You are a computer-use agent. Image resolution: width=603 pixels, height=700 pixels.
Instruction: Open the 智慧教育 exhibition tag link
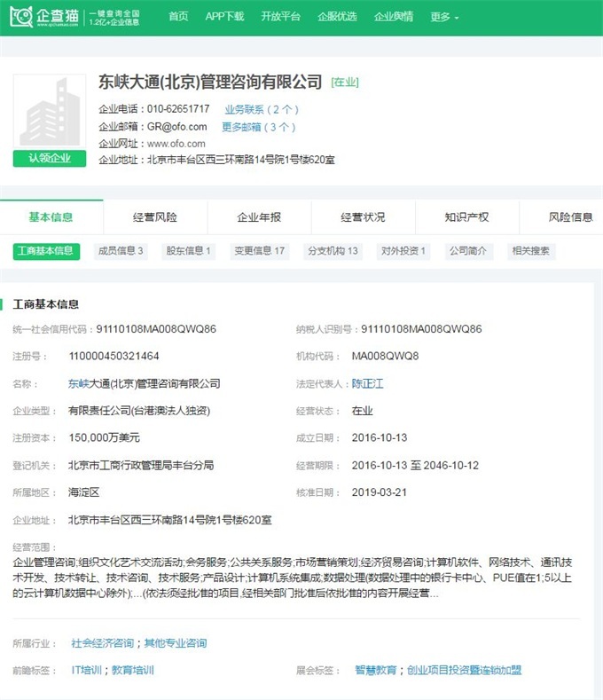375,670
